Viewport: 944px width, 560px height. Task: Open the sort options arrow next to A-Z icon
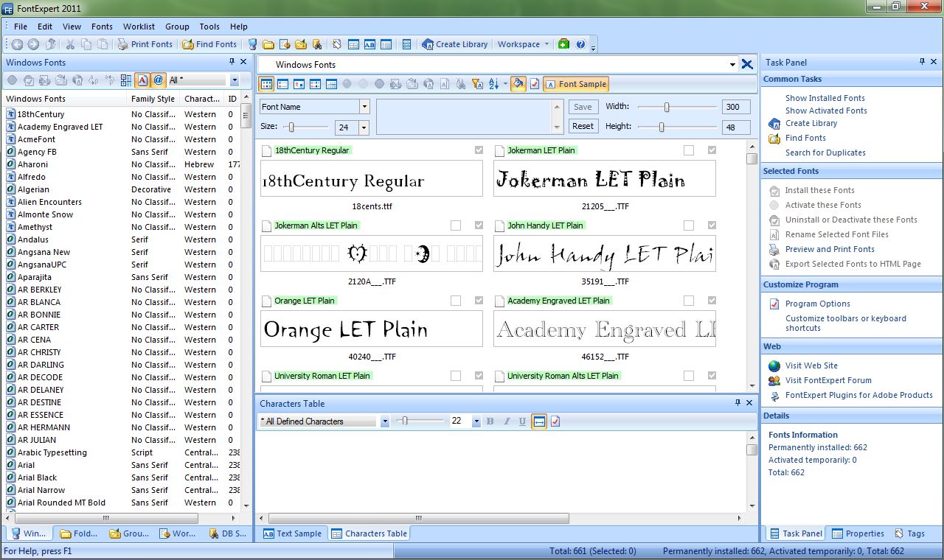click(x=505, y=84)
